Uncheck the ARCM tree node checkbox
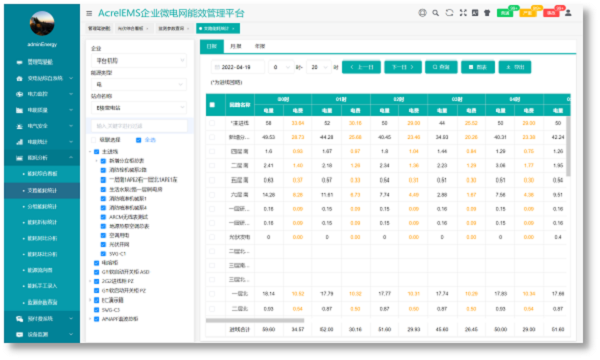Viewport: 600px width, 360px height. [x=103, y=217]
